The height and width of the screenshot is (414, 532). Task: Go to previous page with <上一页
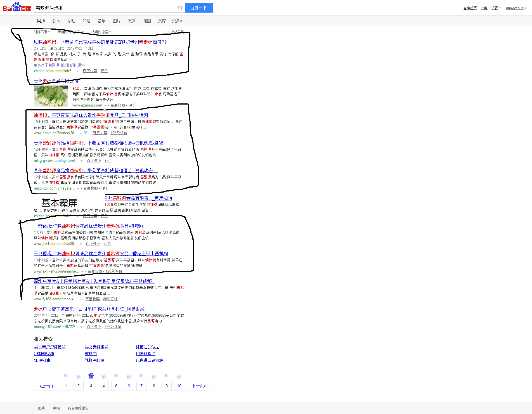tap(46, 386)
